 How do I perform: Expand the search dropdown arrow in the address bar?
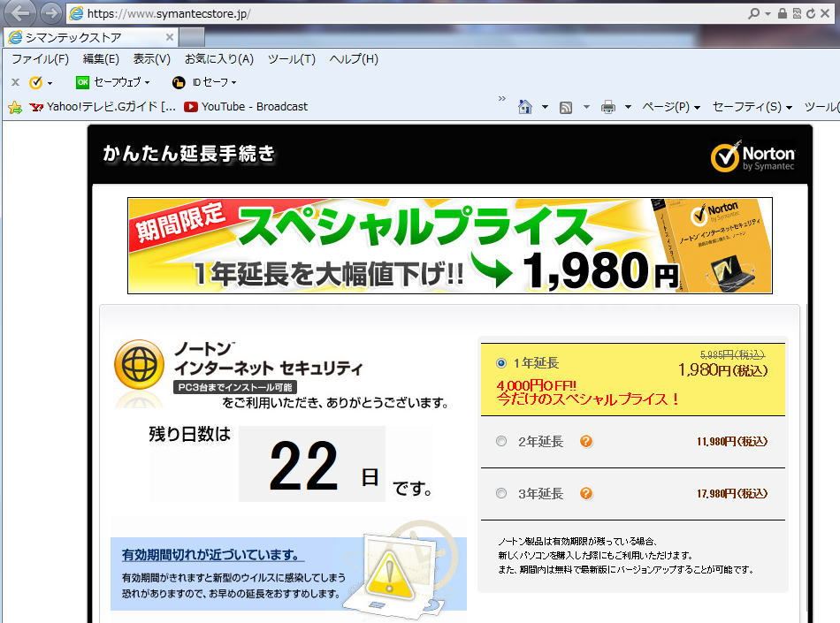(x=767, y=14)
